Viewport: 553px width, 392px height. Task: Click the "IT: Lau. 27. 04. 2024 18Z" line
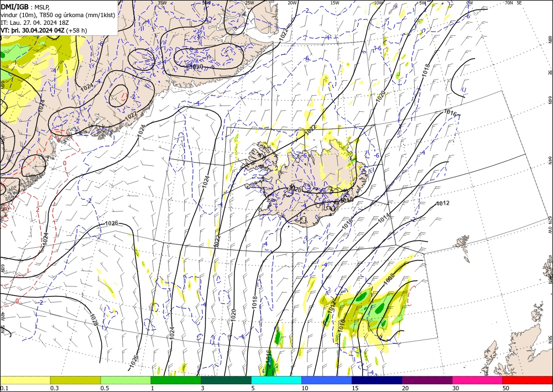[34, 23]
